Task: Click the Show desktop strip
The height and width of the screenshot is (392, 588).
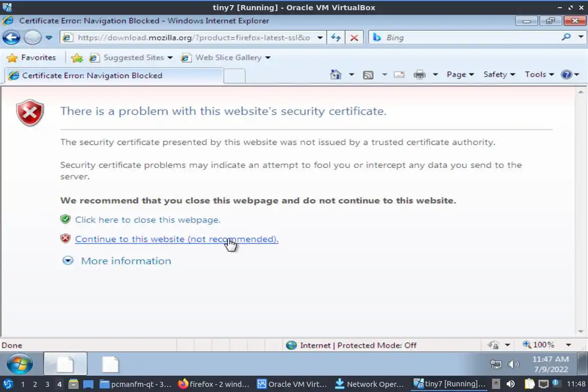Action: point(582,364)
